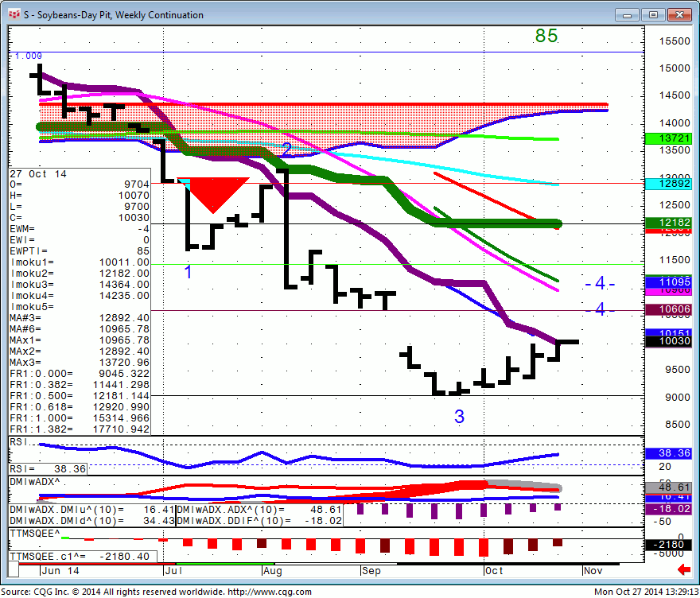The height and width of the screenshot is (598, 700).
Task: Click the 'RSI= 38.36' readout box
Action: tap(49, 469)
